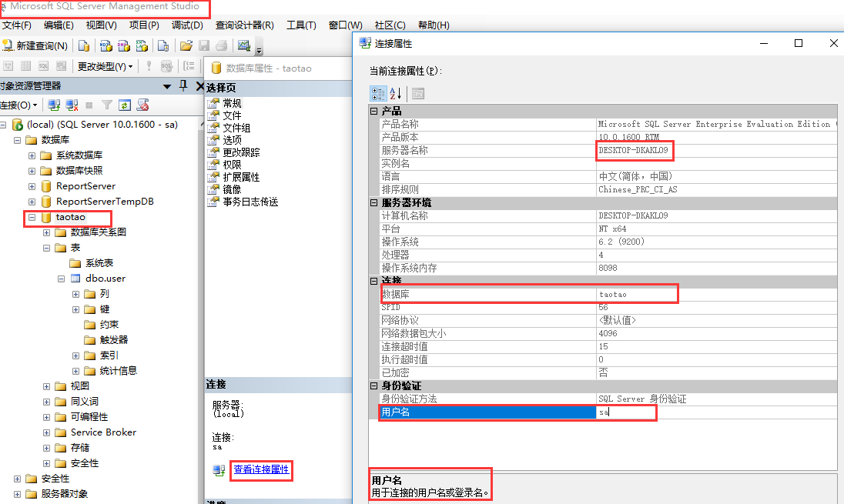Select the taotao database in the tree
The height and width of the screenshot is (504, 844).
71,217
